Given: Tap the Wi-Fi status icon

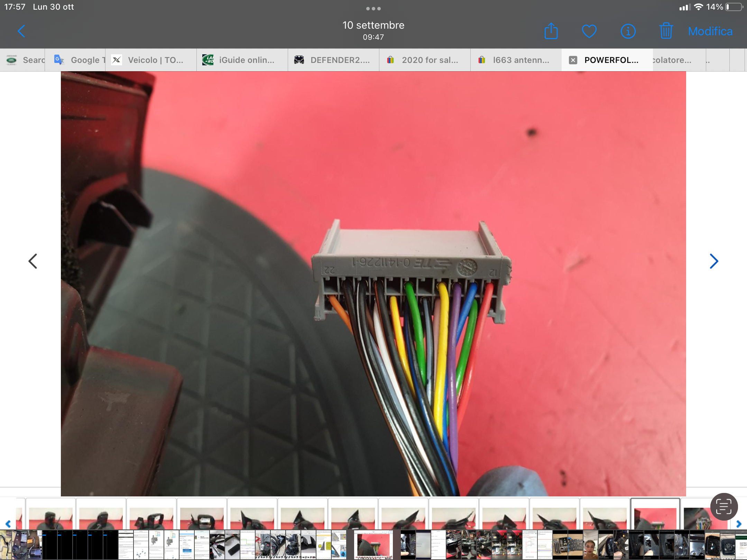Looking at the screenshot, I should point(699,7).
